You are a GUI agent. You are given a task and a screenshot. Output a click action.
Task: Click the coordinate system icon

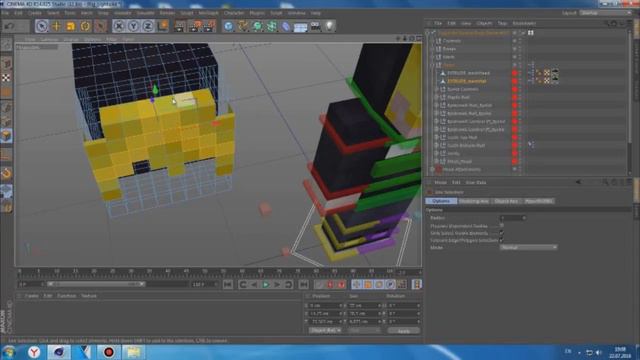[163, 26]
